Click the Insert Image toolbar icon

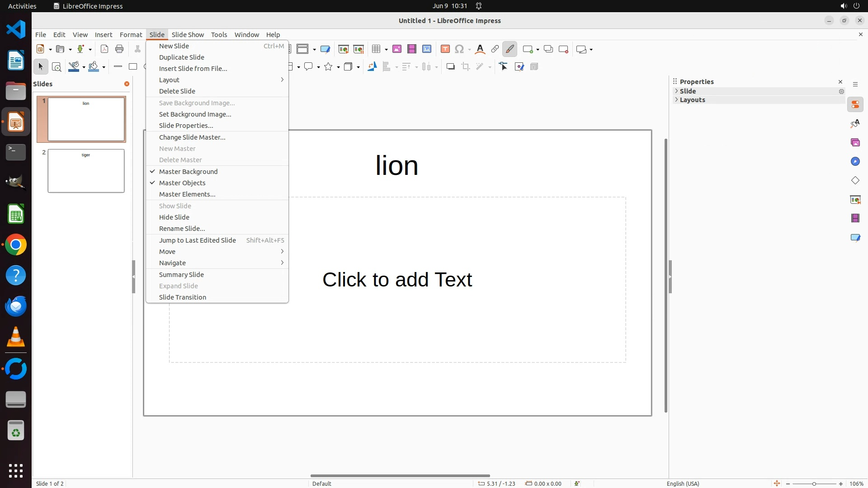click(x=396, y=49)
